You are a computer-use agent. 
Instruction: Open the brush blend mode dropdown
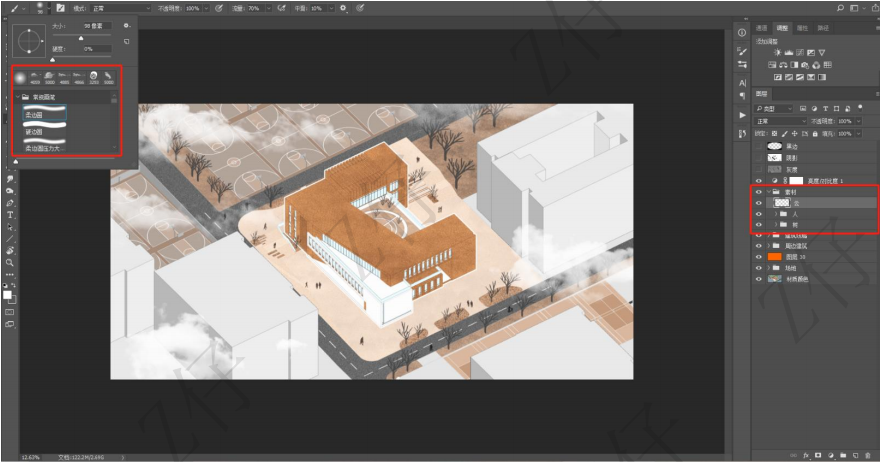(x=120, y=7)
